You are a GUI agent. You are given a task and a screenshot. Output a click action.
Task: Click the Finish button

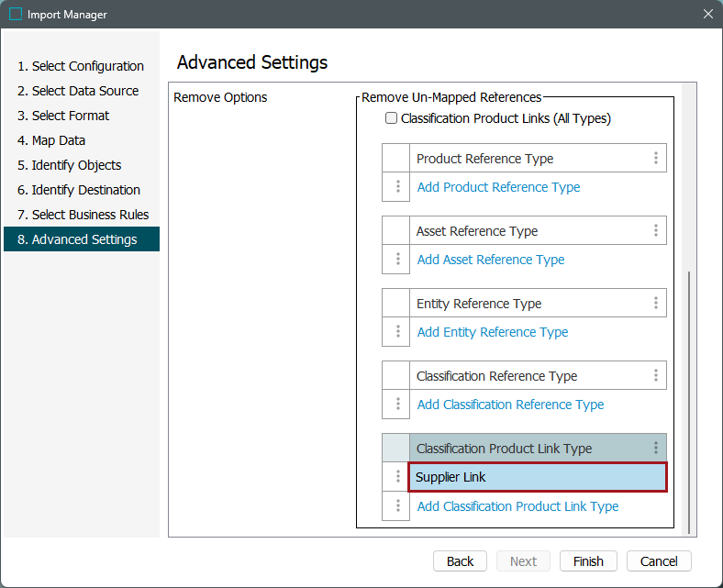(x=588, y=561)
